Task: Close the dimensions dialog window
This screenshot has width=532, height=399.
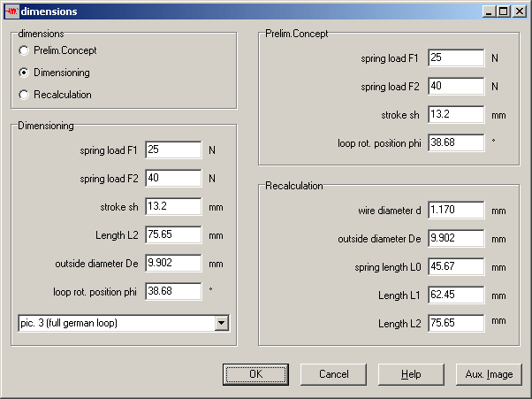Action: click(520, 12)
